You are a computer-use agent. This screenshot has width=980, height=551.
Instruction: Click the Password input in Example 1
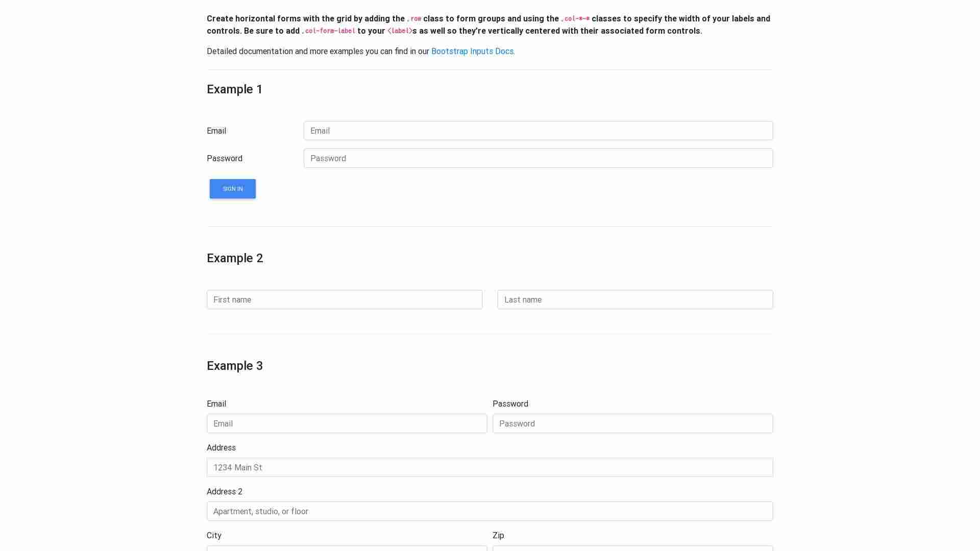pos(537,158)
